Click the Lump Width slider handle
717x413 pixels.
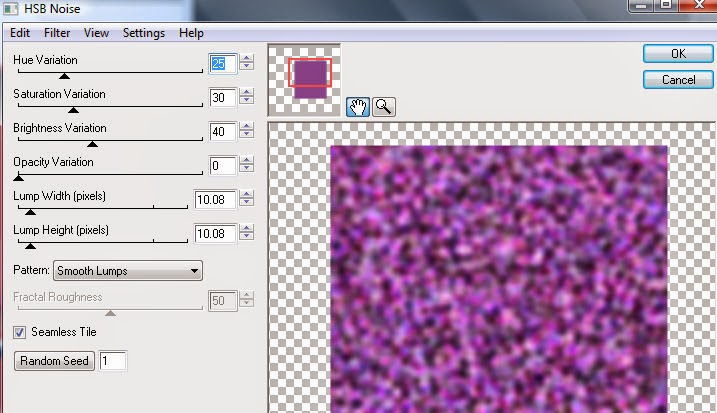coord(30,212)
